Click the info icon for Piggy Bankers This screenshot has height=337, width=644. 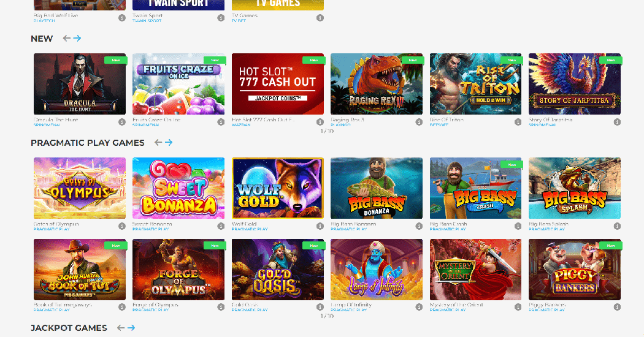tap(617, 306)
